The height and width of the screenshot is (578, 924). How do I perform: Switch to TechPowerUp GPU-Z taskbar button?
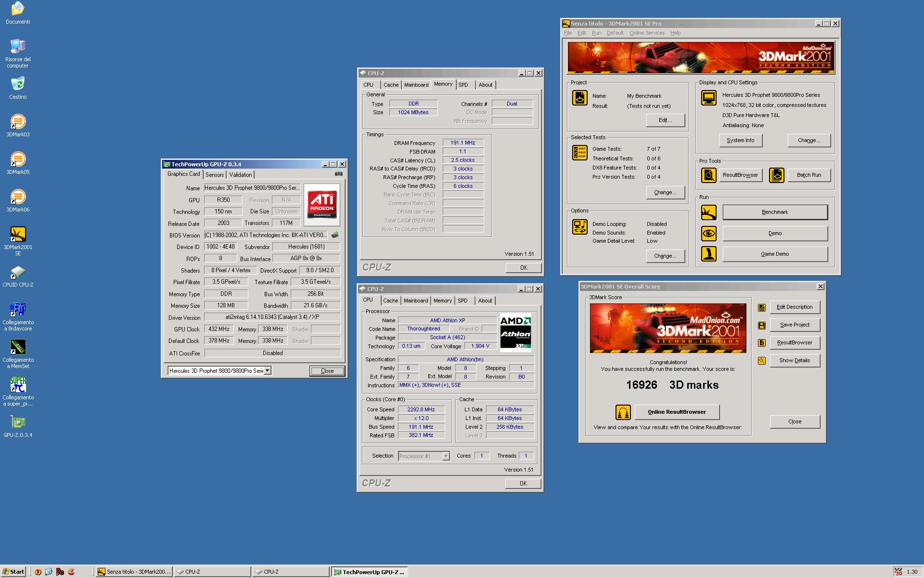click(x=370, y=572)
